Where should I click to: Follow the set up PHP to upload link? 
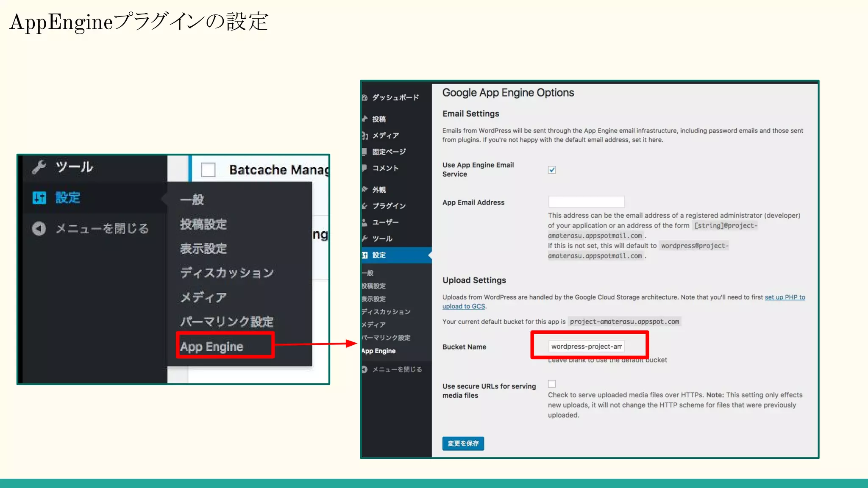[x=785, y=297]
